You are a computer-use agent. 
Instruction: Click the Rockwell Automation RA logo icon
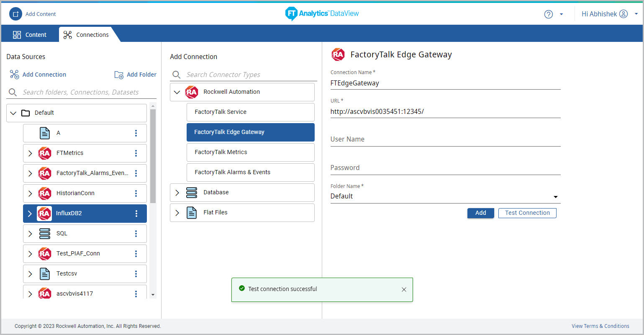[x=192, y=92]
